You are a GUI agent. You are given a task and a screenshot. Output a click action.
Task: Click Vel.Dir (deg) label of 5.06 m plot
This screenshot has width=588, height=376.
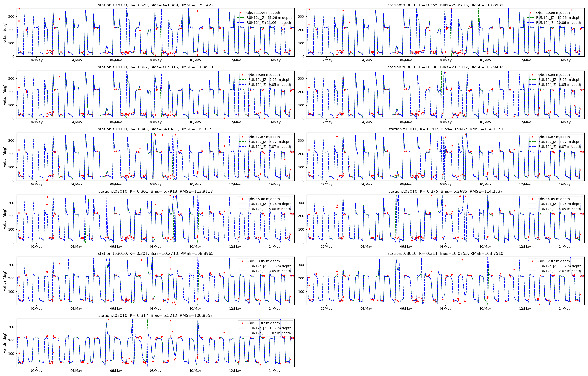point(5,219)
